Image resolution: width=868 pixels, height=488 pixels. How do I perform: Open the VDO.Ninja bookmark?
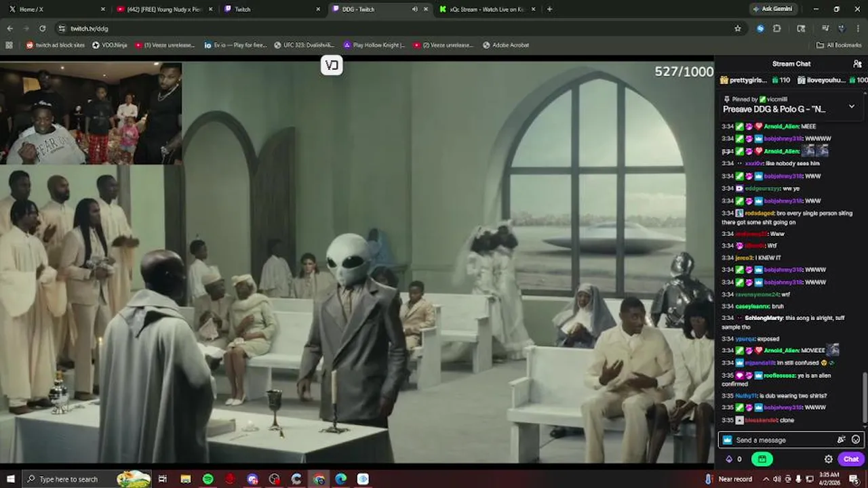pos(109,45)
